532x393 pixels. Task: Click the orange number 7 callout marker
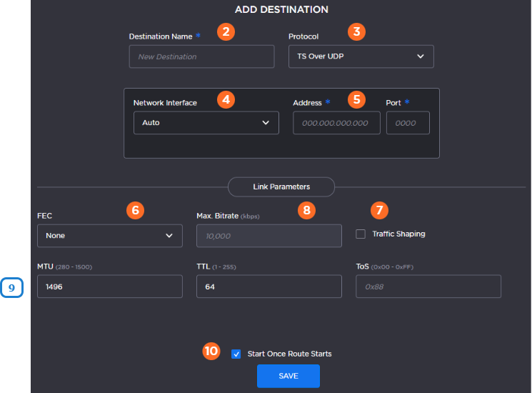tap(379, 210)
